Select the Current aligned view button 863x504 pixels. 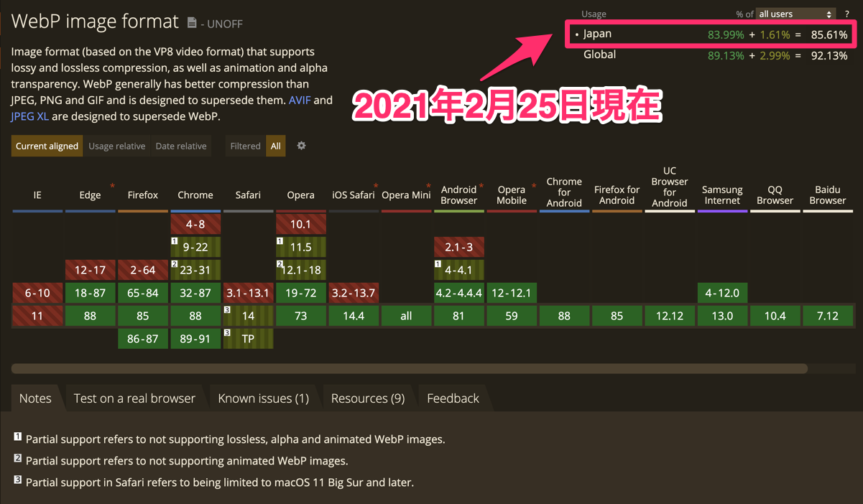(47, 146)
